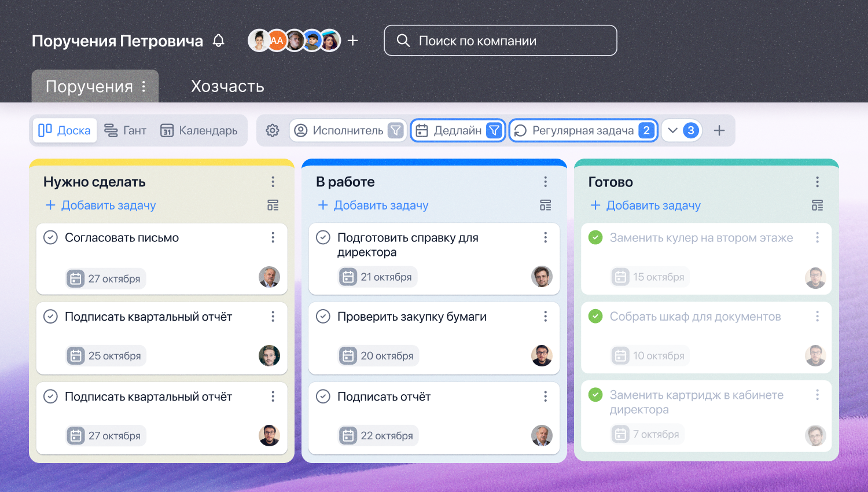Mark Подготовить справку для директора as done

(x=323, y=237)
